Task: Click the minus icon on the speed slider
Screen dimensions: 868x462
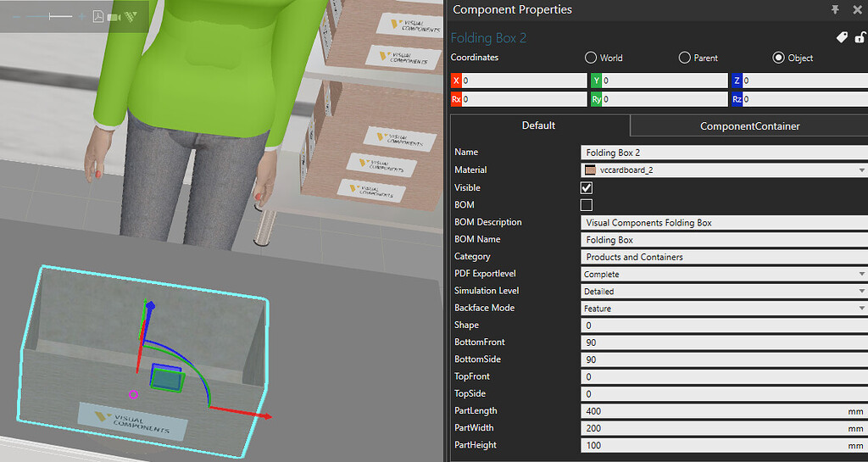Action: pos(16,17)
